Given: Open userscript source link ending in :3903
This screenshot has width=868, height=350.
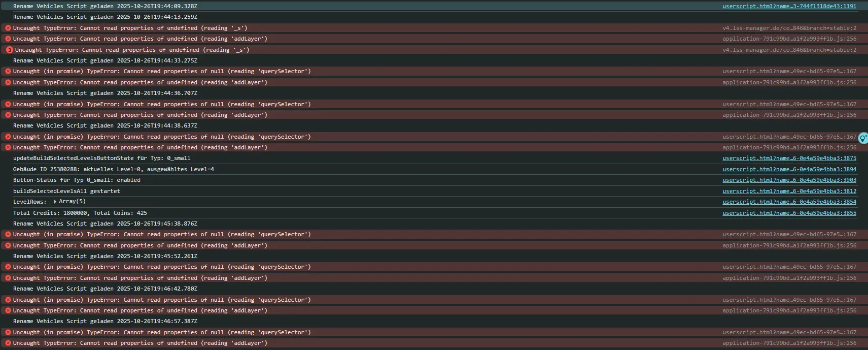Looking at the screenshot, I should (789, 180).
